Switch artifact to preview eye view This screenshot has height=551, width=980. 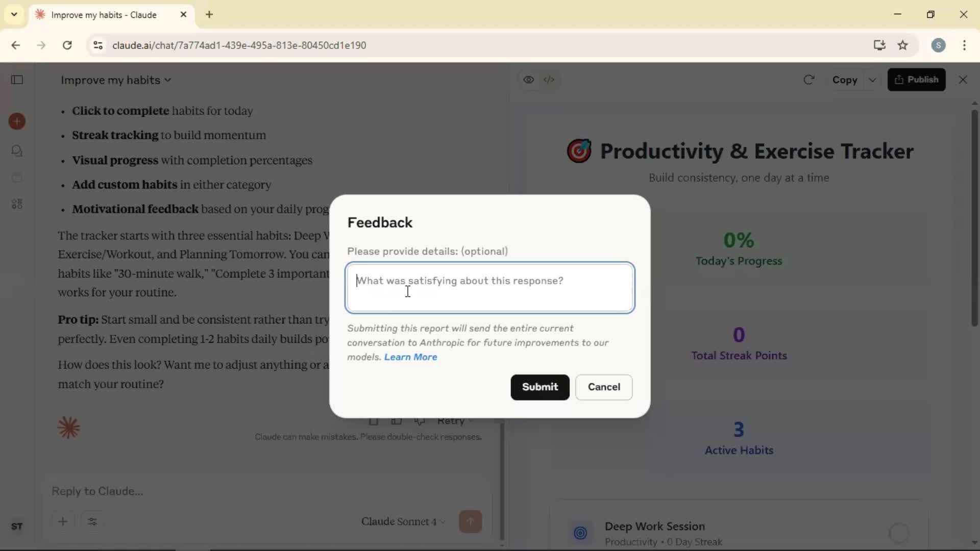pos(529,80)
